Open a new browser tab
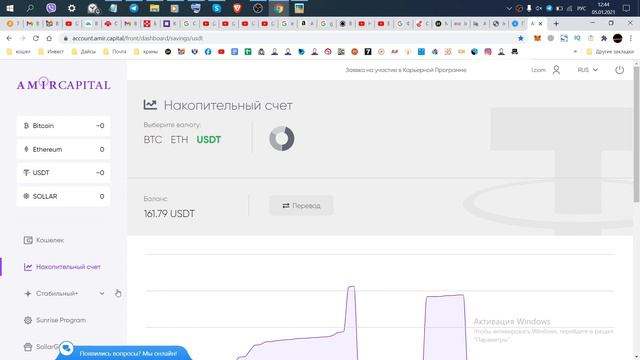 coord(556,24)
